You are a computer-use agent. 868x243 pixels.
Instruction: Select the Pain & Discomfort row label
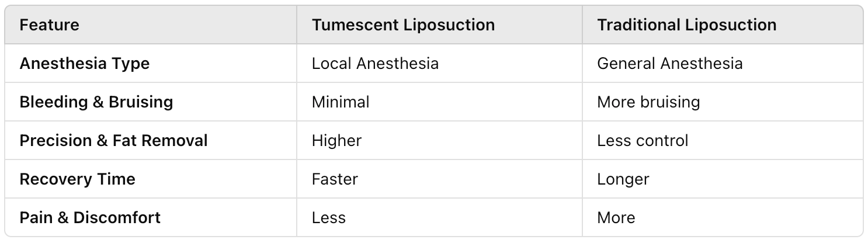coord(90,217)
